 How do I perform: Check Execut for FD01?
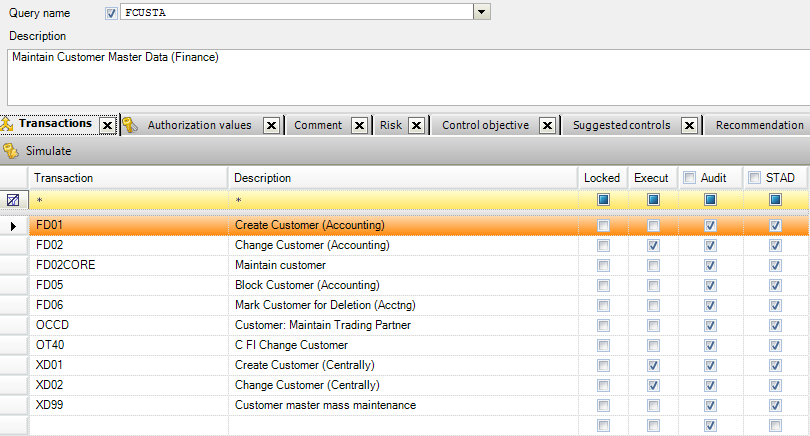tap(653, 226)
